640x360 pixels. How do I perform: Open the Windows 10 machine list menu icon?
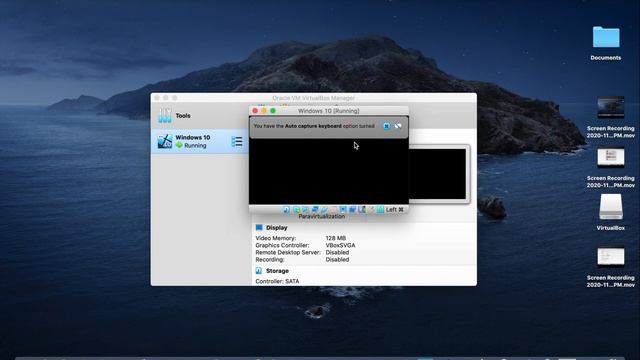coord(237,142)
